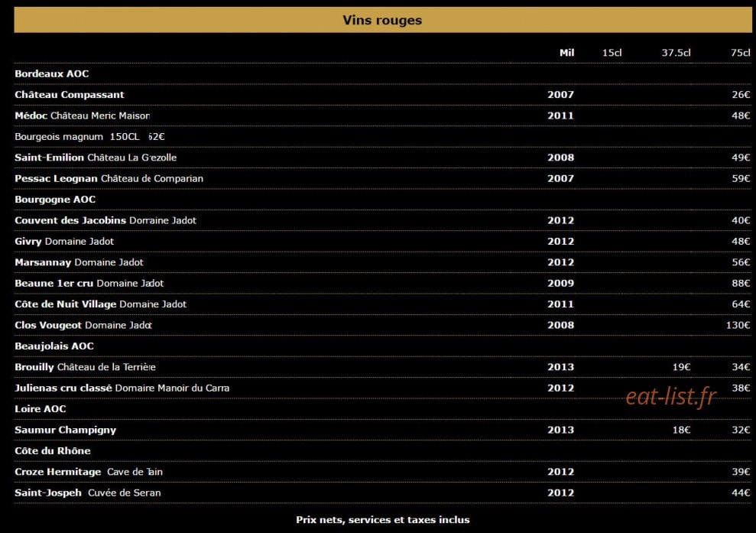Click the 130€ price for Clos Vougeot

coord(738,325)
